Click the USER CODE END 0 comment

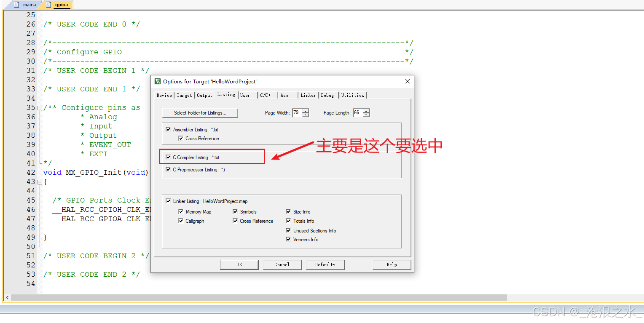tap(91, 24)
